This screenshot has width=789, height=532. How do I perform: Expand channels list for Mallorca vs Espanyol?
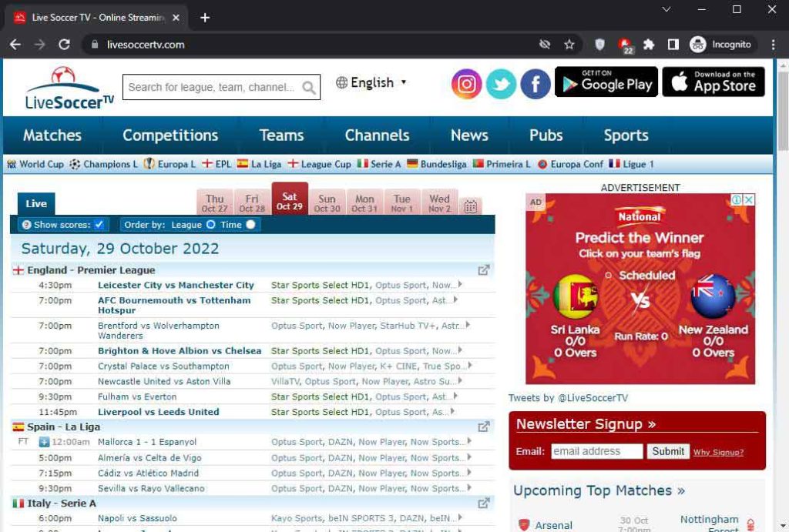point(464,442)
